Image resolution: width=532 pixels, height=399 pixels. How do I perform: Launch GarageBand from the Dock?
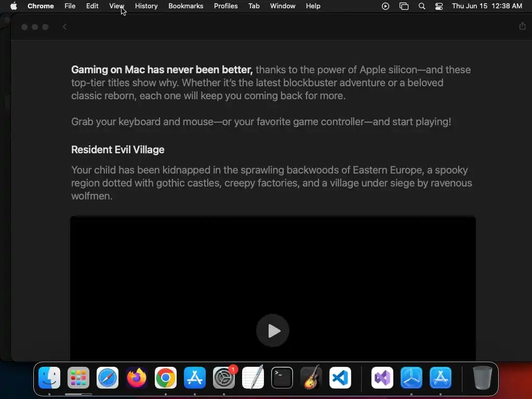311,378
